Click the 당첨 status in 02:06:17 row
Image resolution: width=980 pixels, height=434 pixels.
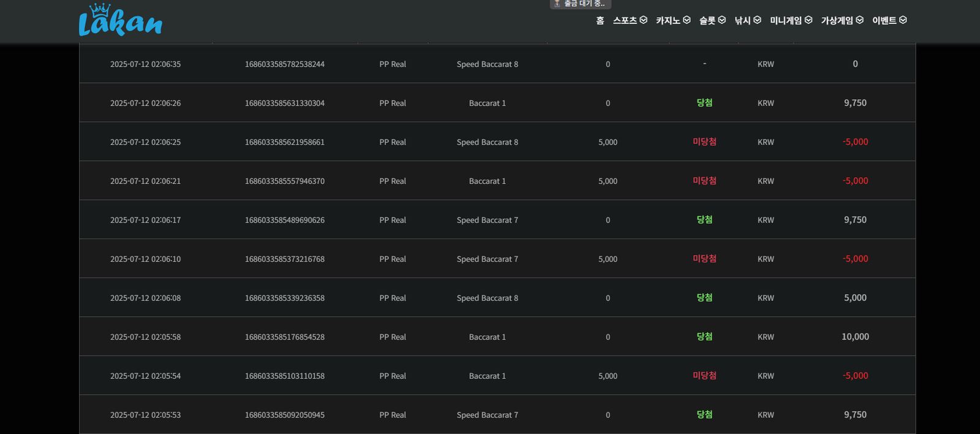click(704, 219)
